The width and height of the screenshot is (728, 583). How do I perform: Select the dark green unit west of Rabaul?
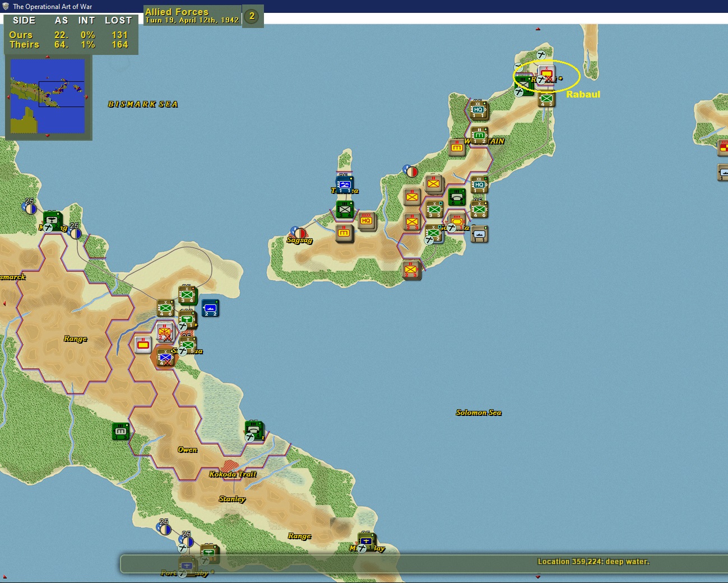click(x=525, y=86)
